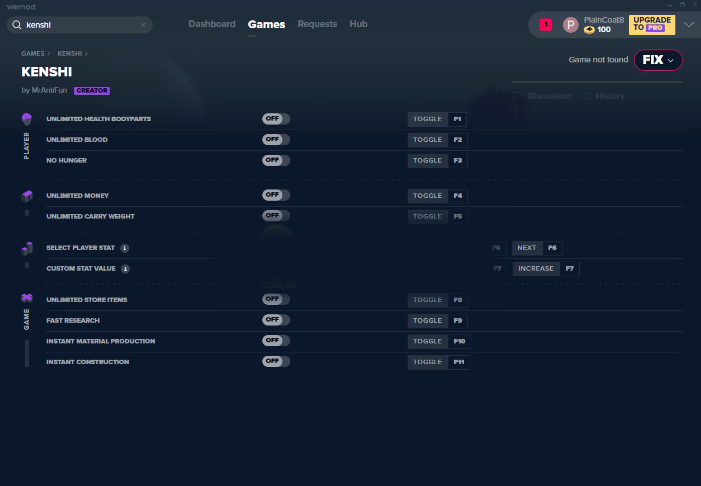Viewport: 701px width, 486px height.
Task: Toggle No Hunger switch
Action: pos(276,160)
